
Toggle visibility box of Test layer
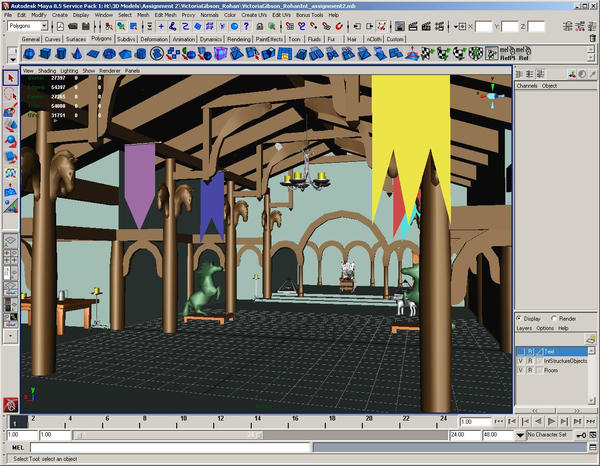coord(520,351)
